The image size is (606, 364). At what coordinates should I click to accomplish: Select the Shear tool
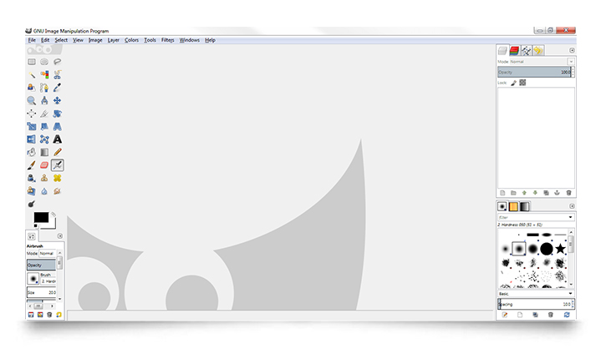point(44,126)
